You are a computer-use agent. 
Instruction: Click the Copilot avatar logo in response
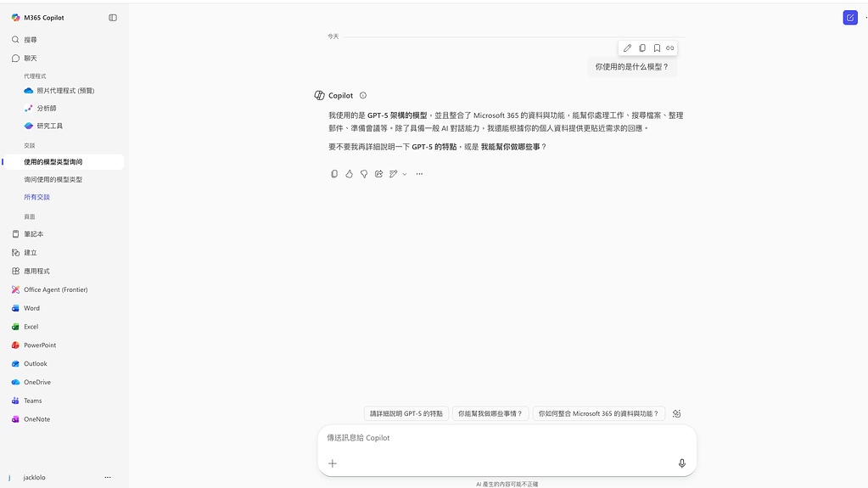tap(319, 95)
